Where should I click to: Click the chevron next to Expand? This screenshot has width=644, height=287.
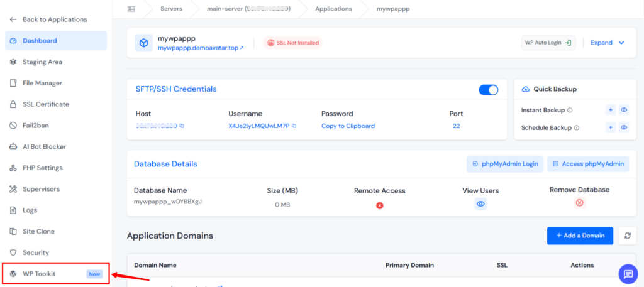click(621, 43)
